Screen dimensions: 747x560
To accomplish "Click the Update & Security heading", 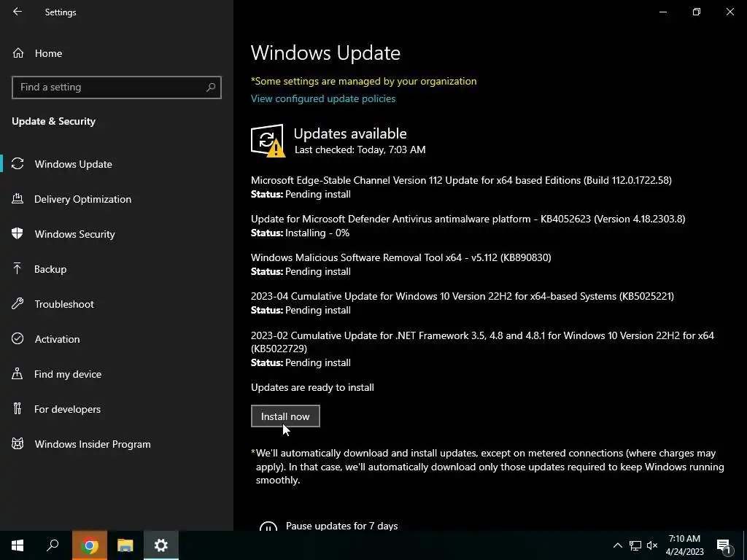I will click(53, 122).
